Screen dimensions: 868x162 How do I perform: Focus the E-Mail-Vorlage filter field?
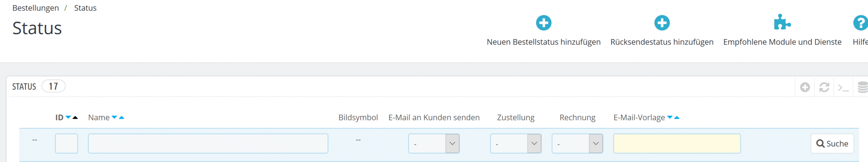pyautogui.click(x=677, y=144)
